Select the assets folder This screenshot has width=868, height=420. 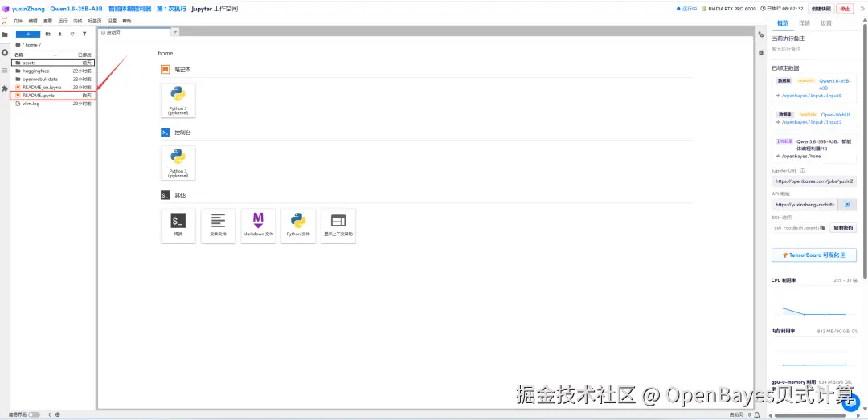pyautogui.click(x=53, y=63)
